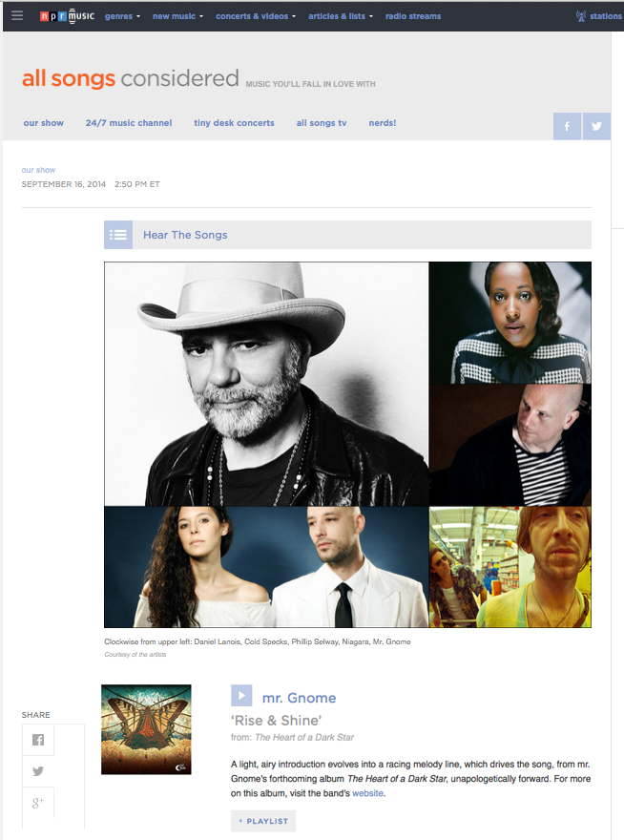This screenshot has width=624, height=840.
Task: Open radio streams in the top nav
Action: [413, 16]
